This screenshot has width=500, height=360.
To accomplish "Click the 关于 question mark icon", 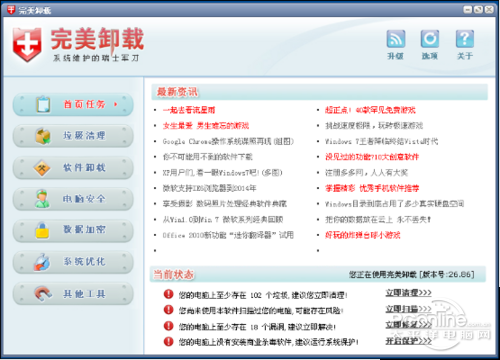I will [465, 39].
